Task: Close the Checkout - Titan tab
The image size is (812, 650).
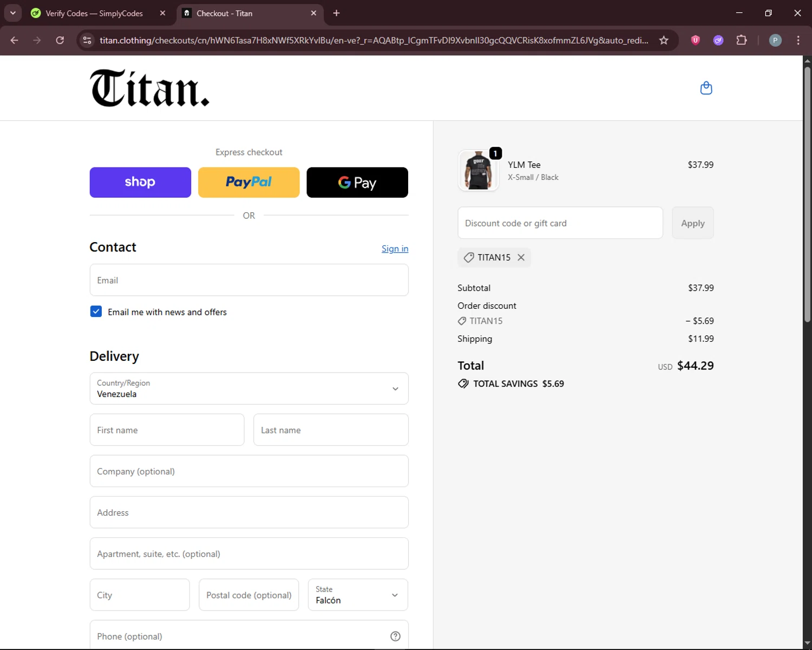Action: pyautogui.click(x=313, y=13)
